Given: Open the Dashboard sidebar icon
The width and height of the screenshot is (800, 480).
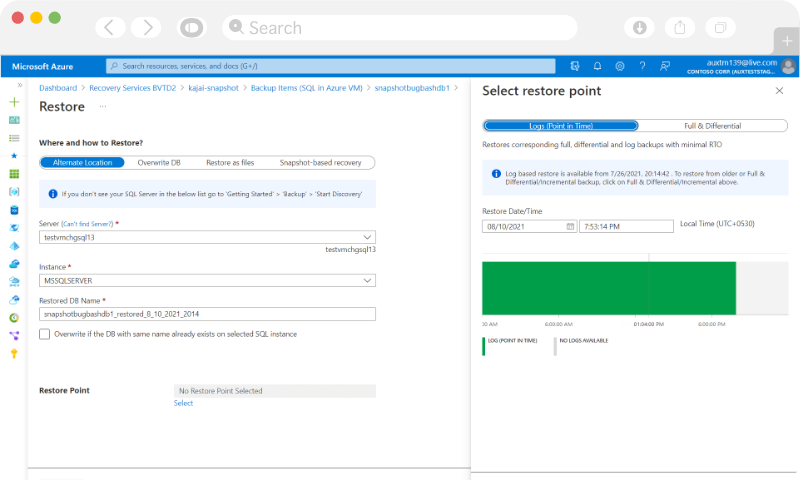Looking at the screenshot, I should click(x=14, y=120).
